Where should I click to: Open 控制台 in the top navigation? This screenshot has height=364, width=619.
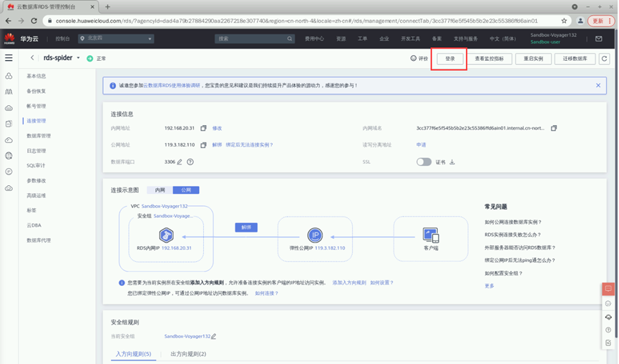click(x=62, y=39)
